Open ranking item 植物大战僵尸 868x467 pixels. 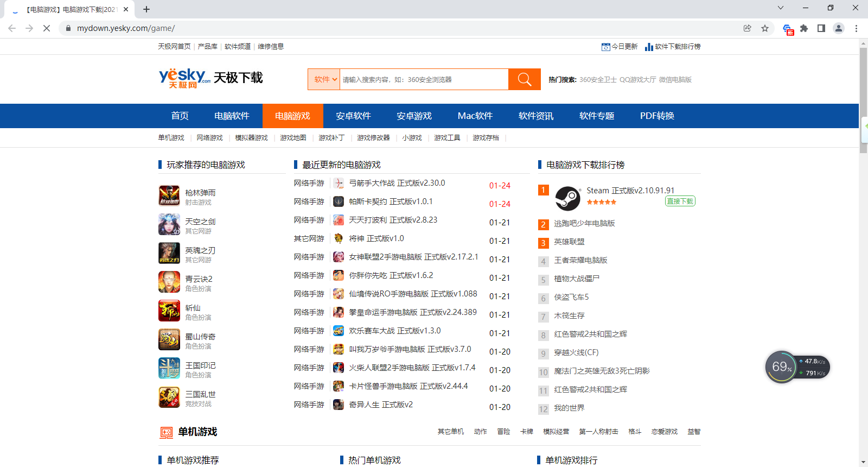tap(577, 279)
